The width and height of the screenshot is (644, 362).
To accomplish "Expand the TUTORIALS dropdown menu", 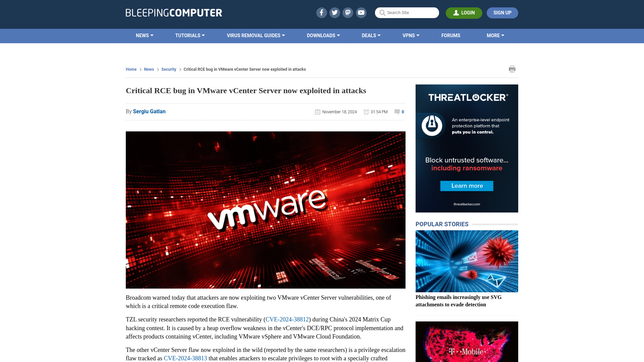I will coord(190,35).
